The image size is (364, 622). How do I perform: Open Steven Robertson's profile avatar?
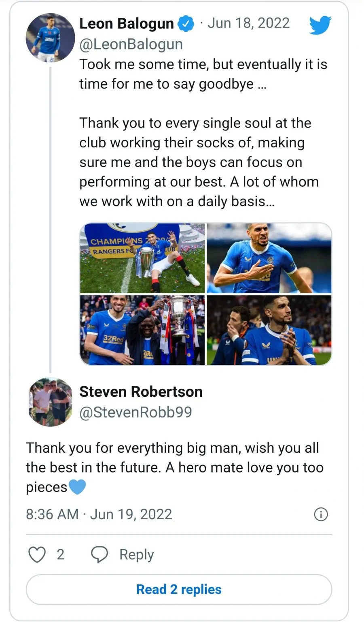51,402
